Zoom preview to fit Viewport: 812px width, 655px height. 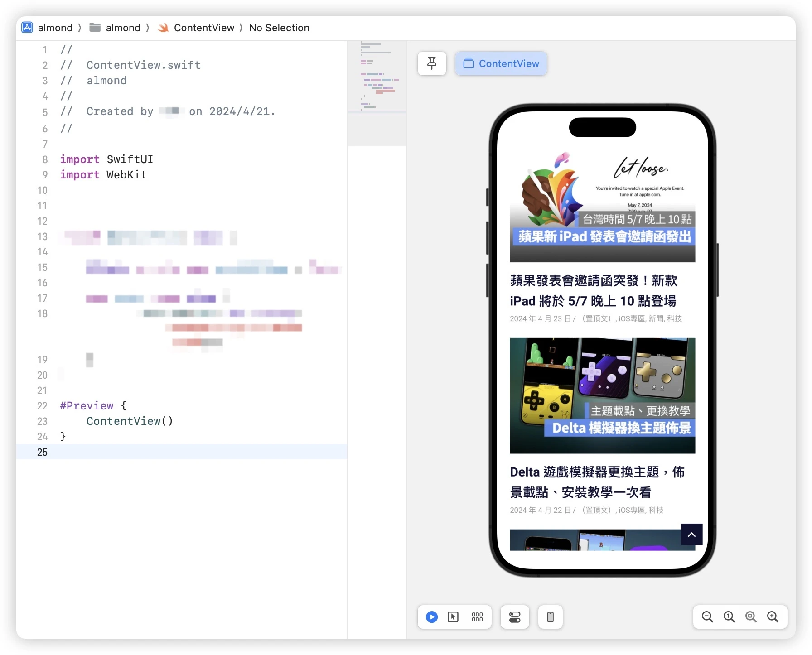point(751,617)
